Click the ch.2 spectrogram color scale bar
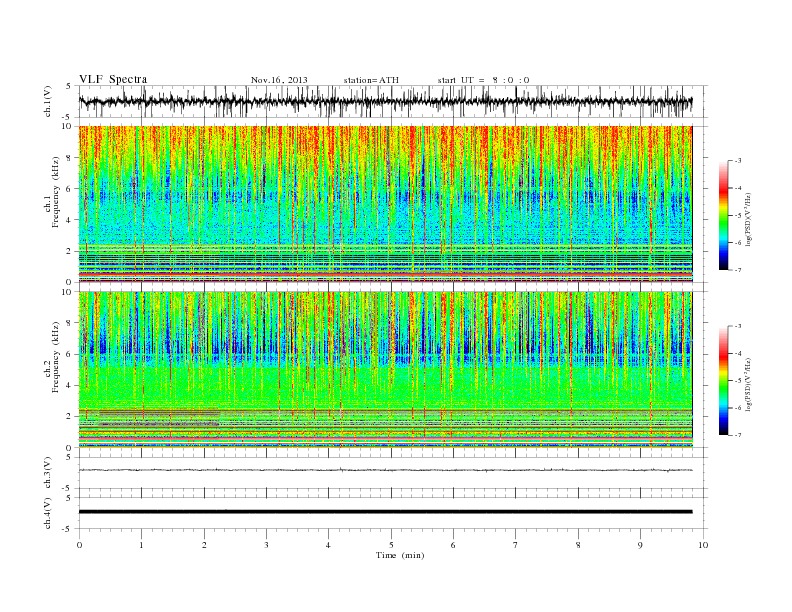The width and height of the screenshot is (792, 612). [x=723, y=380]
